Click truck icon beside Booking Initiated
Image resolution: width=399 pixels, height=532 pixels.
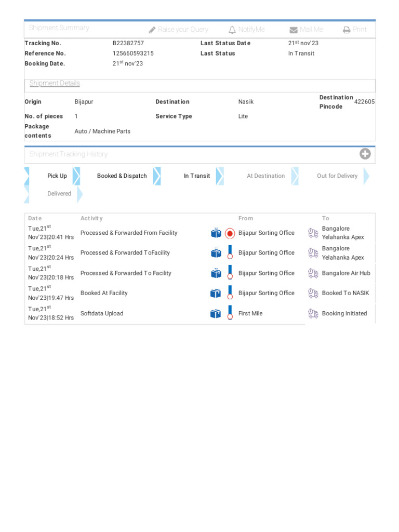point(313,314)
